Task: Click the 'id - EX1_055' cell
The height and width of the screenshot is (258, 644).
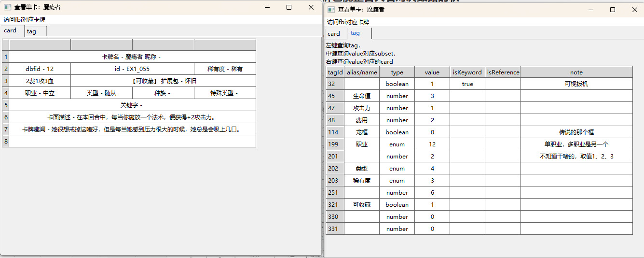Action: click(132, 69)
